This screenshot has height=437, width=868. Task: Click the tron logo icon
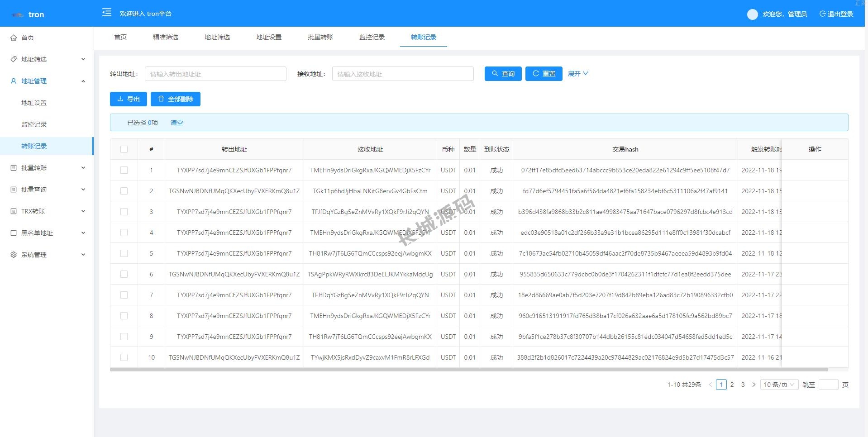pos(18,14)
